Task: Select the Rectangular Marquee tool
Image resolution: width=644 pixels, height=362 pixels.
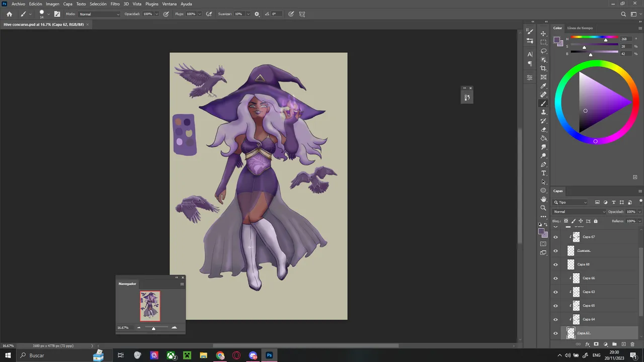Action: (x=543, y=42)
